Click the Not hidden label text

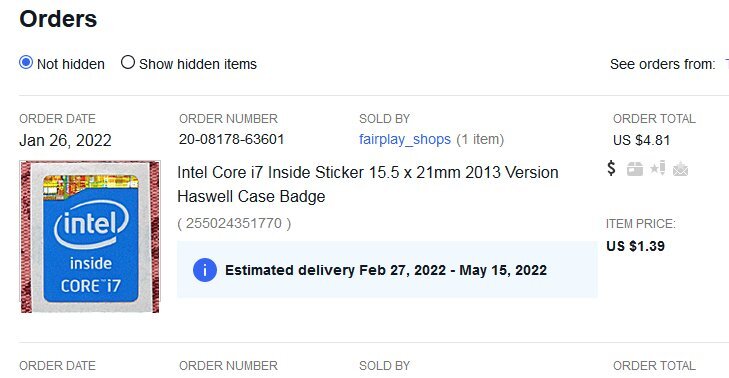pos(71,64)
